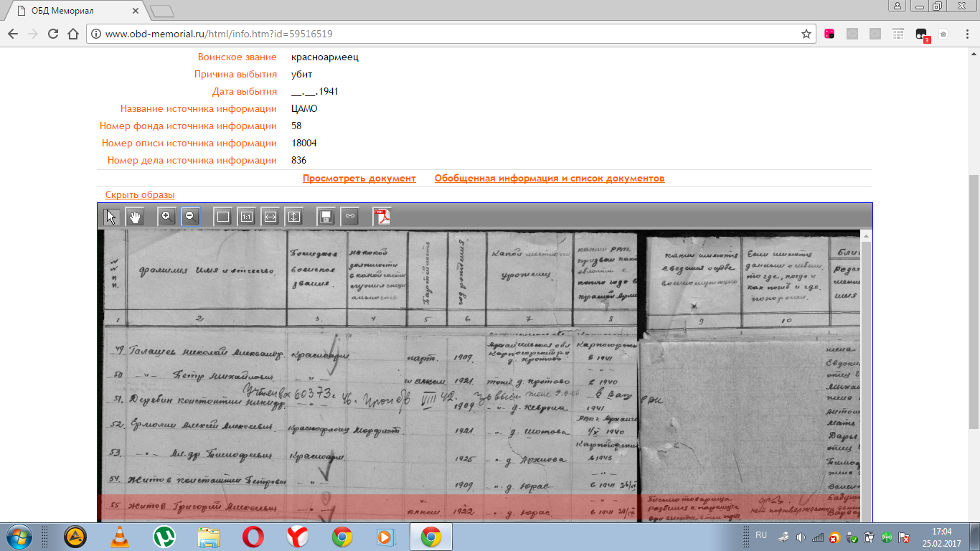Switch the RU input language indicator
Image resolution: width=980 pixels, height=551 pixels.
761,535
